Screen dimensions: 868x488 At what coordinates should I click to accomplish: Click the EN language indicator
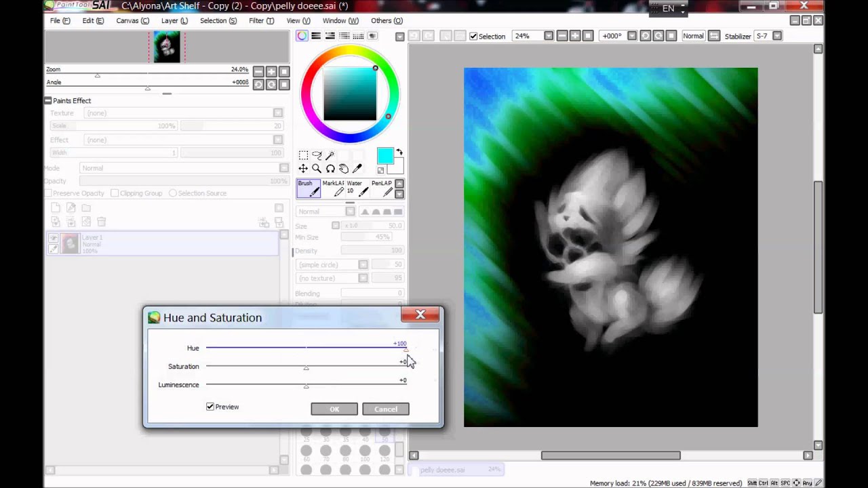(668, 8)
